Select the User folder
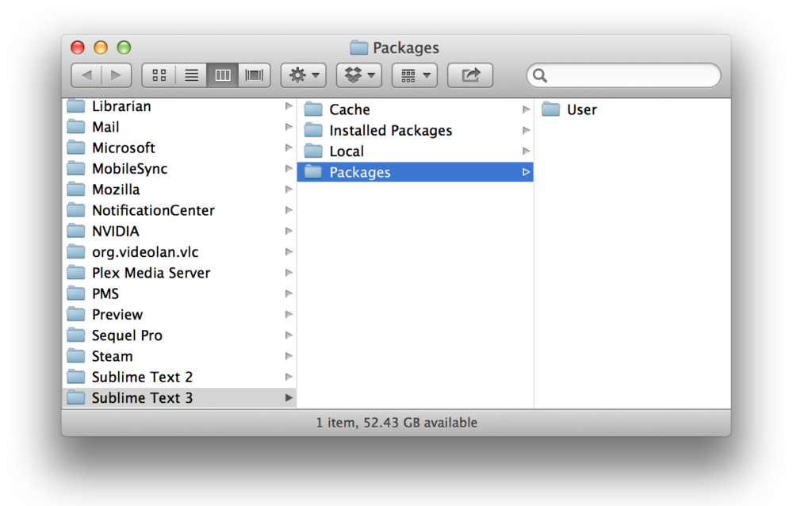The image size is (812, 506). 581,110
